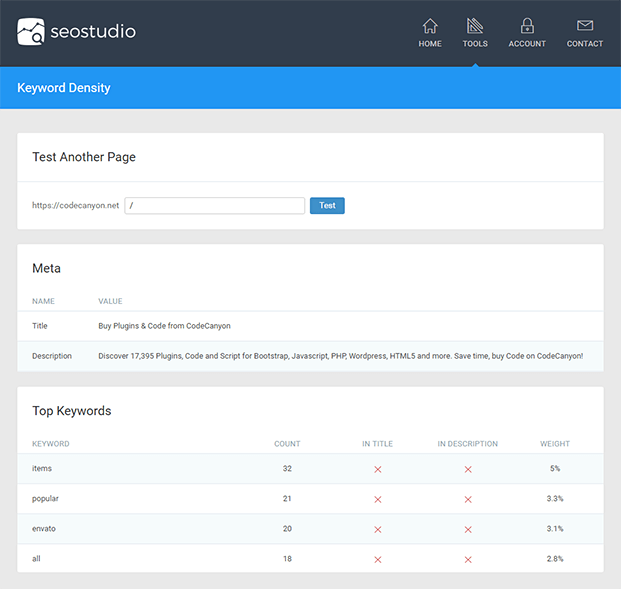The width and height of the screenshot is (621, 589).
Task: Click the count value 18
Action: pos(287,559)
